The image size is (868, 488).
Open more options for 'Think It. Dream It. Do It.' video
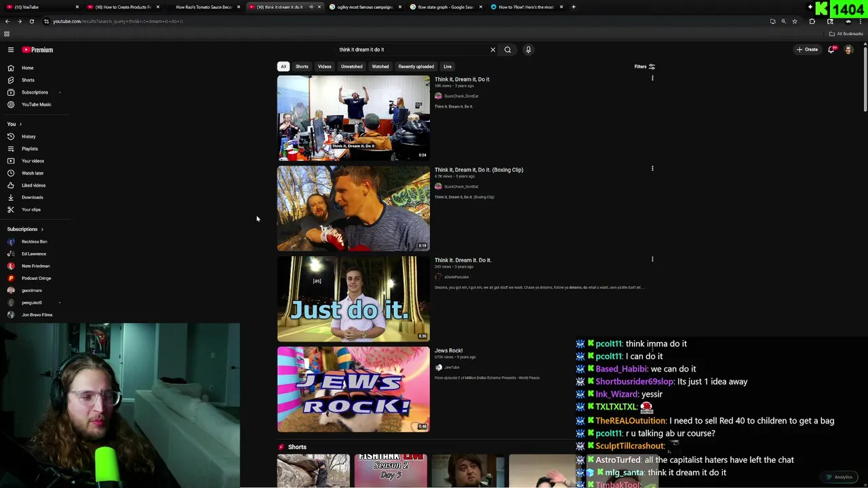[652, 259]
